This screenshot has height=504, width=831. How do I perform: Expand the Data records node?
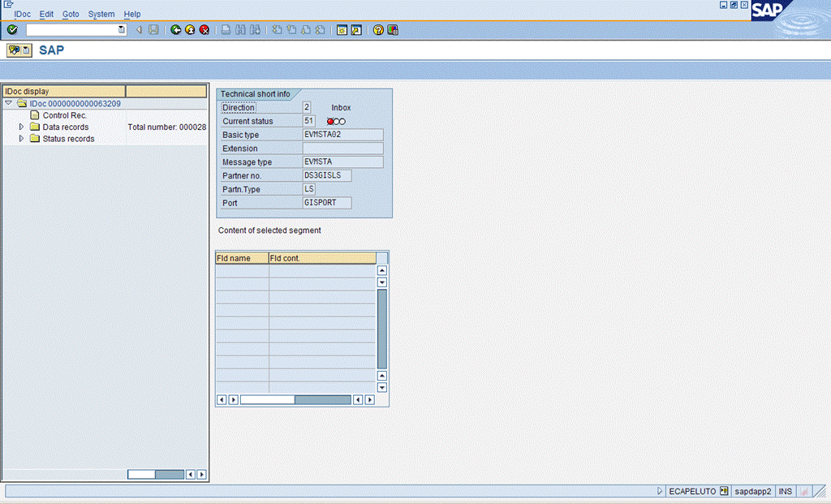[21, 127]
